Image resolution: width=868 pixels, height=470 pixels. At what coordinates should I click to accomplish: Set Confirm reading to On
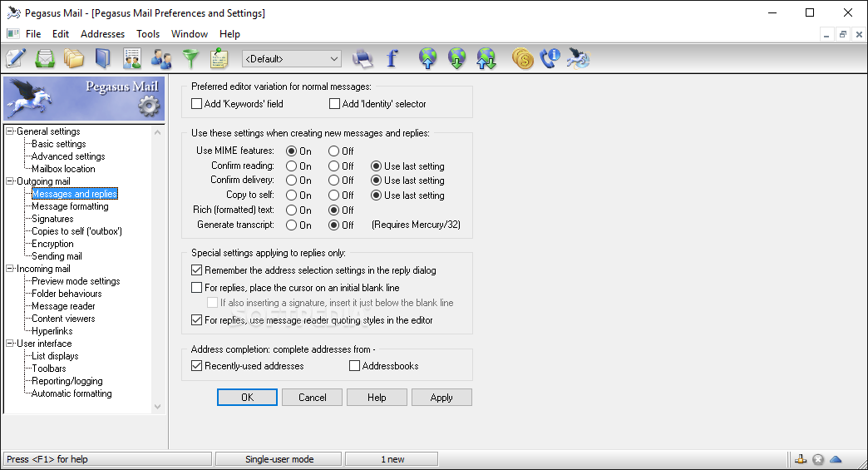tap(291, 166)
